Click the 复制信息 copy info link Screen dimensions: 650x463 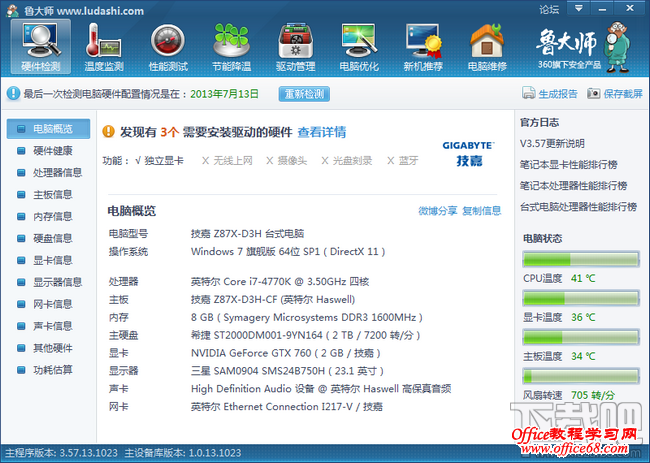pyautogui.click(x=482, y=211)
